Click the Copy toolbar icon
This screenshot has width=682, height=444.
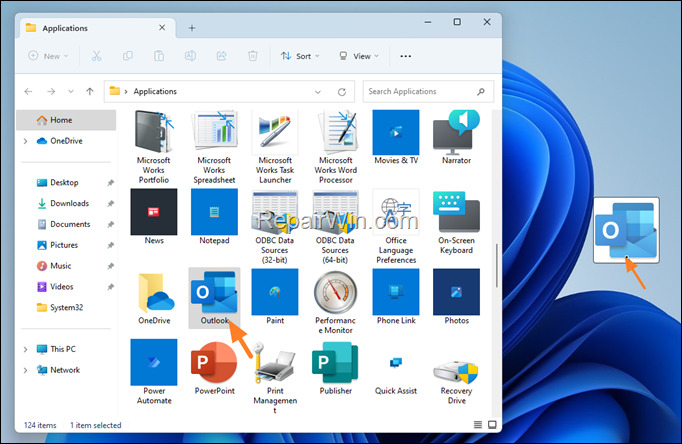(x=128, y=56)
